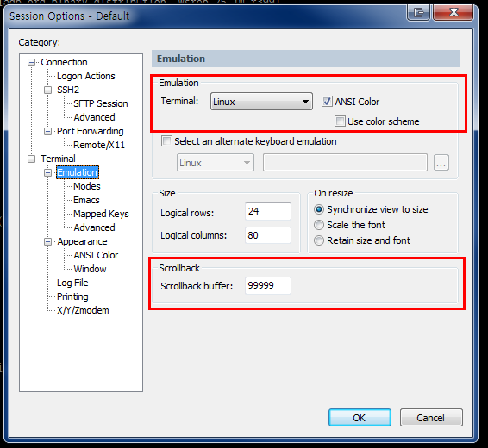The width and height of the screenshot is (488, 448).
Task: Open SFTP Session settings
Action: [x=101, y=103]
